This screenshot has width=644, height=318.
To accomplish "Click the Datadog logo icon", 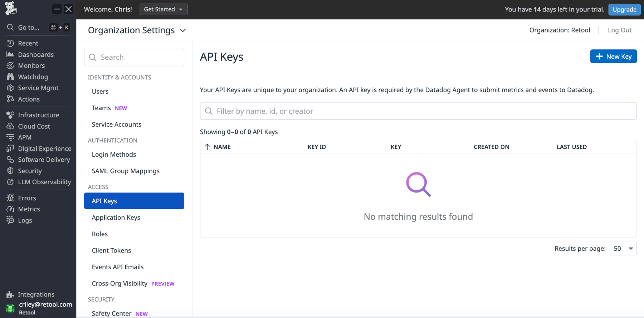I will [x=11, y=8].
